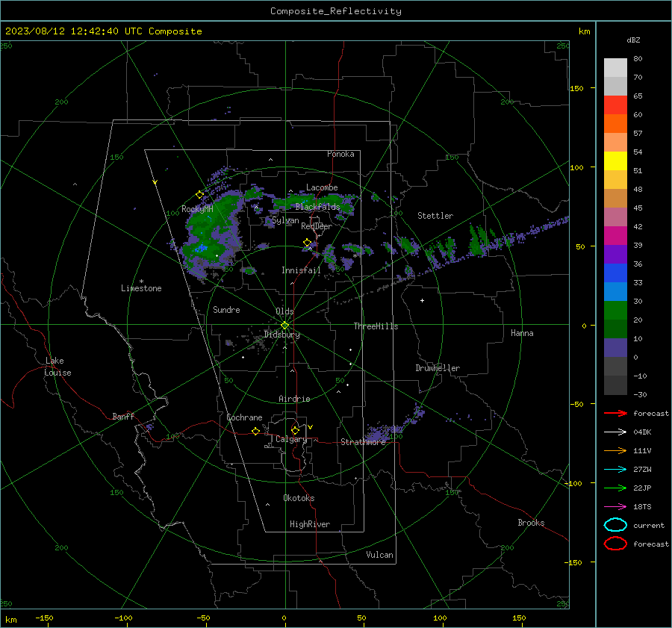Click the Innisfail label on map
The height and width of the screenshot is (628, 672).
tap(301, 270)
